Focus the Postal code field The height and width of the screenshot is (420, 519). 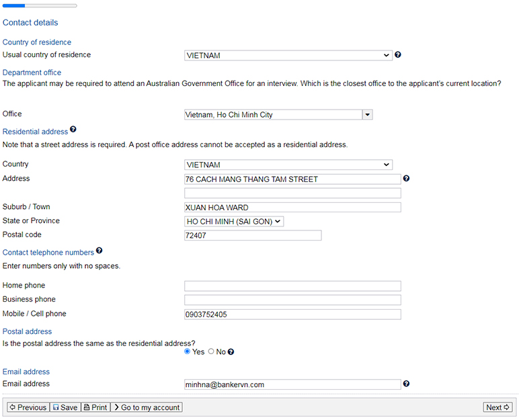click(x=253, y=235)
